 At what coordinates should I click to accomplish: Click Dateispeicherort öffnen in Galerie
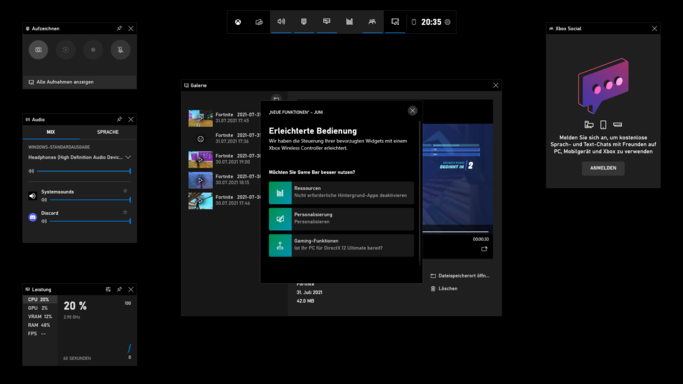[460, 276]
